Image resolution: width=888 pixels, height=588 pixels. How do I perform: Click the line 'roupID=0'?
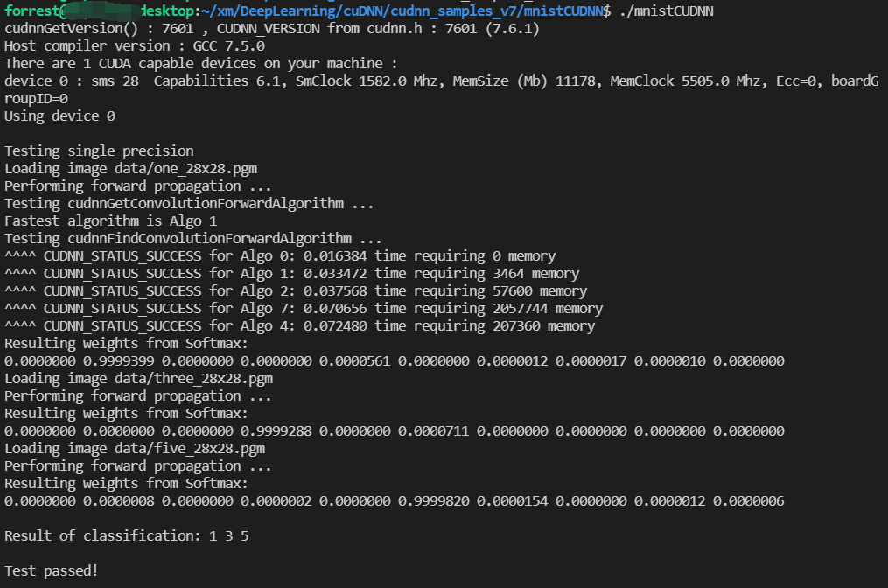tap(36, 99)
